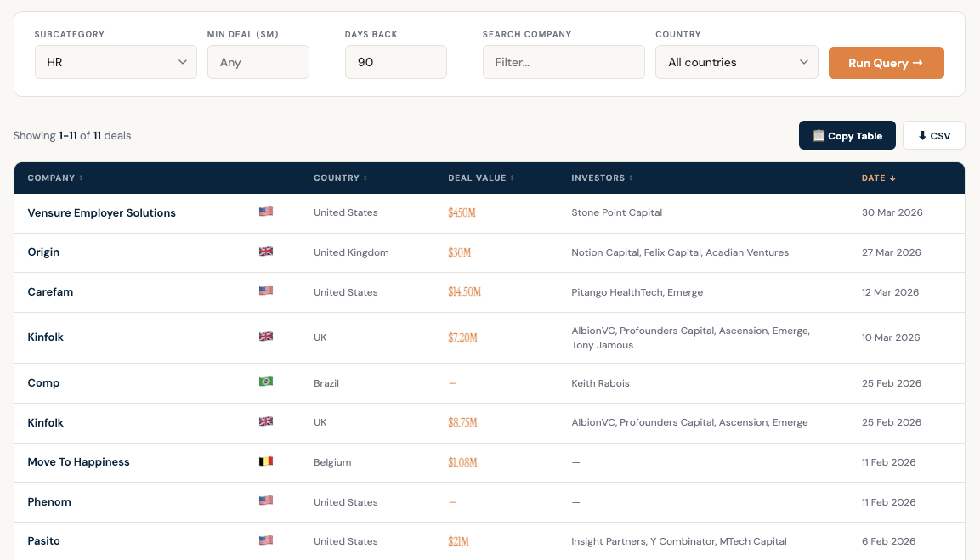This screenshot has height=560, width=980.
Task: Select the Copy Table button
Action: pos(847,134)
